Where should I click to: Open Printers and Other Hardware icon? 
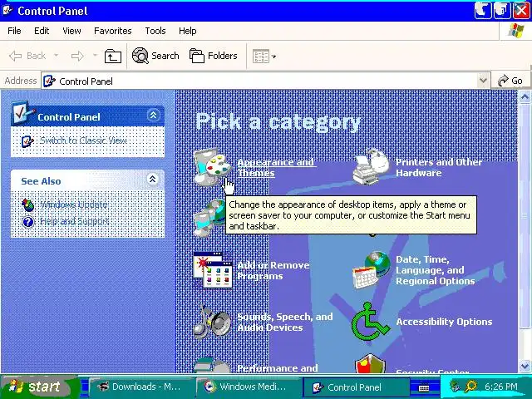pos(371,167)
